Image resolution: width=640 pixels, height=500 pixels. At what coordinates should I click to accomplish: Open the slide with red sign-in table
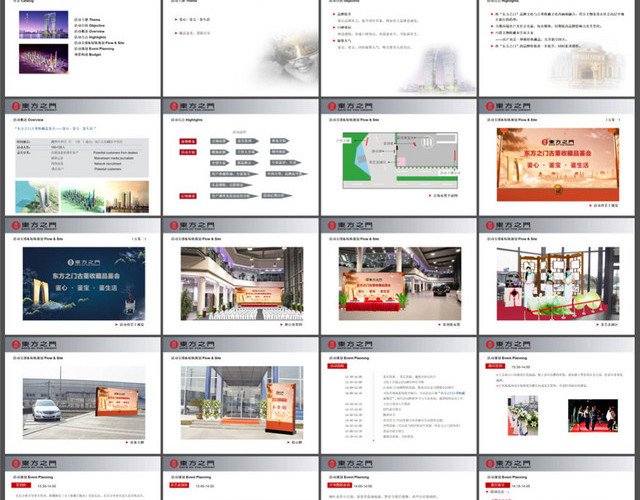398,276
